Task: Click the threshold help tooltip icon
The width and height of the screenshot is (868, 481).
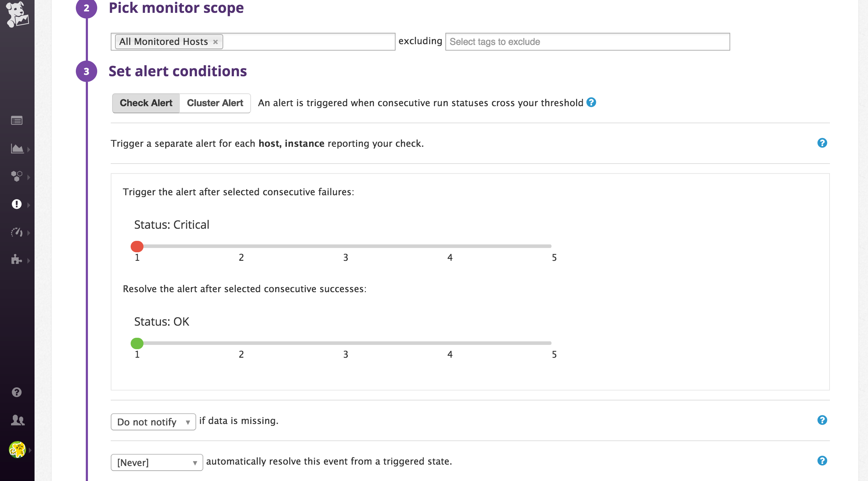Action: pos(591,103)
